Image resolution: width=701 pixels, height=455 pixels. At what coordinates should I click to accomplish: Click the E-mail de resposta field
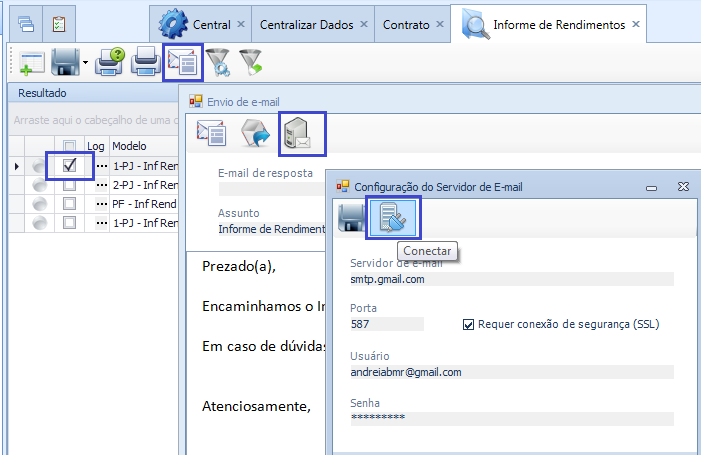click(271, 189)
